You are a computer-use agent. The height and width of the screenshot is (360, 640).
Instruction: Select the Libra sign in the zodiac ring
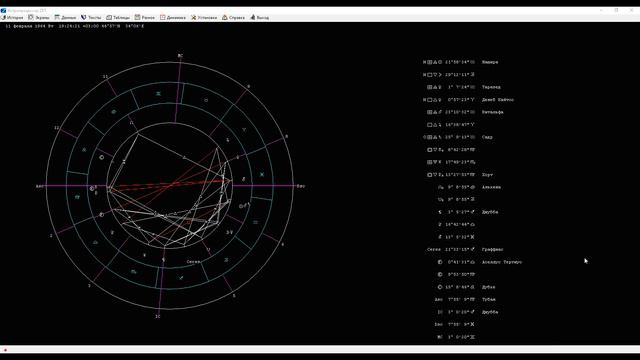coord(95,242)
